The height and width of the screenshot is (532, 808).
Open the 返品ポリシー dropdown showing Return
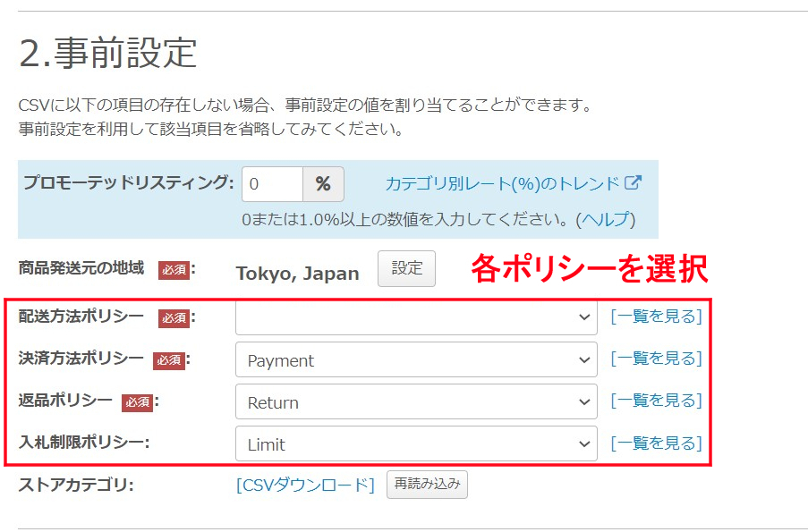click(416, 401)
